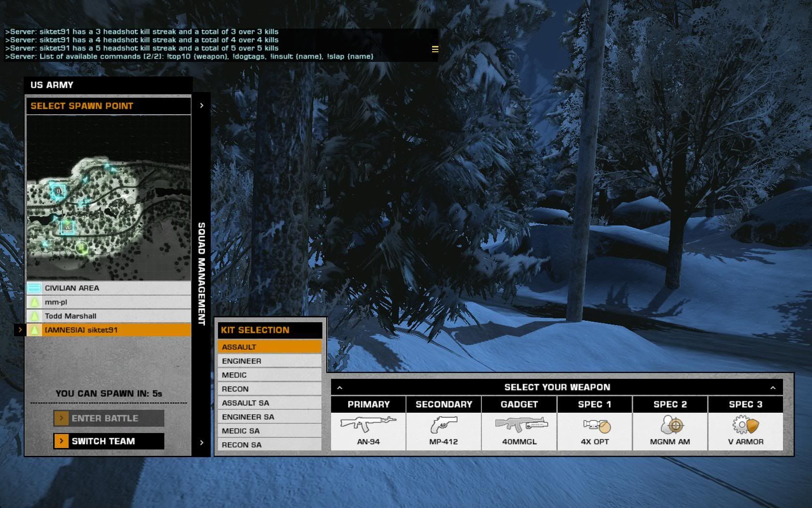
Task: Click the SPEC 2 slot header
Action: point(670,404)
